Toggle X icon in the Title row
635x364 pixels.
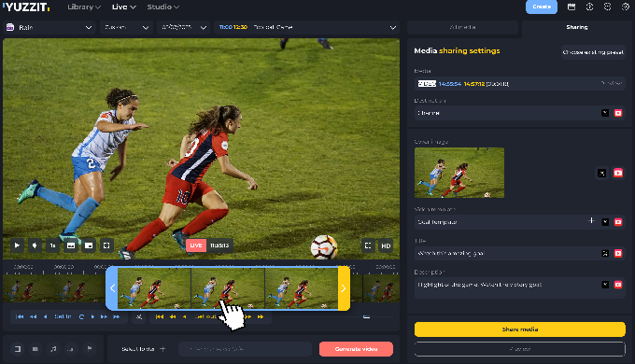tap(605, 254)
